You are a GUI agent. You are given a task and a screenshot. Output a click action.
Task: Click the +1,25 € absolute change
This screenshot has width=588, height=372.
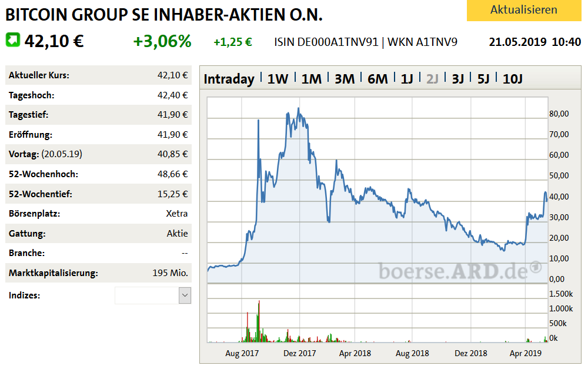[x=233, y=42]
